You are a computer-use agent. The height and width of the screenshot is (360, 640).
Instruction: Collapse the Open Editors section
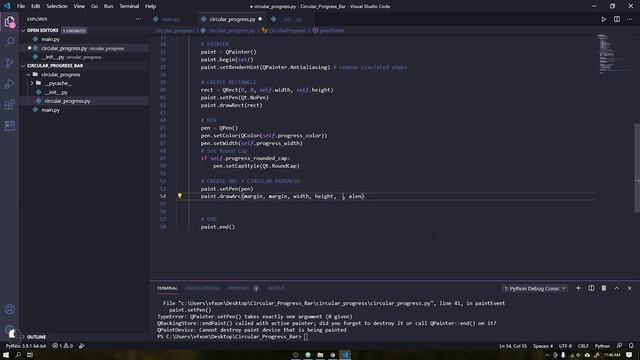point(23,31)
